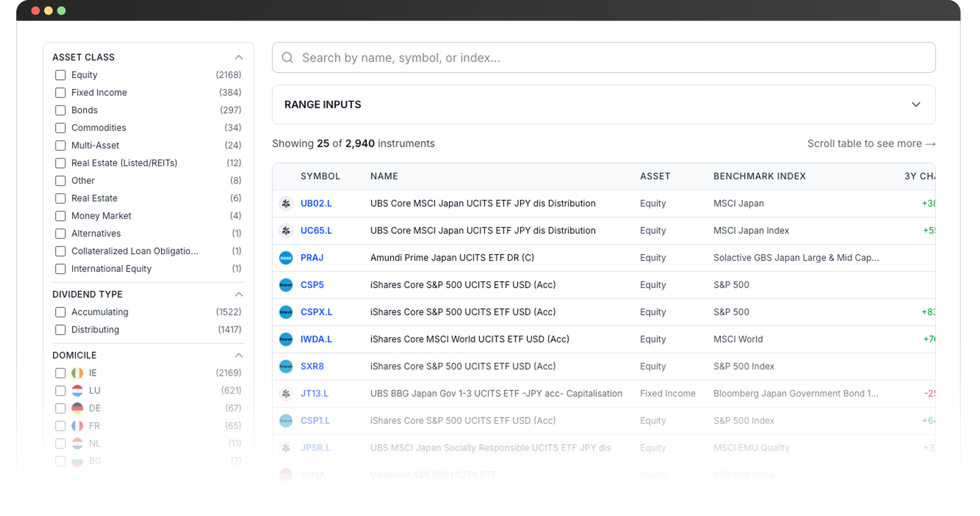The height and width of the screenshot is (516, 980).
Task: Tick the Bonds checkbox
Action: 60,110
